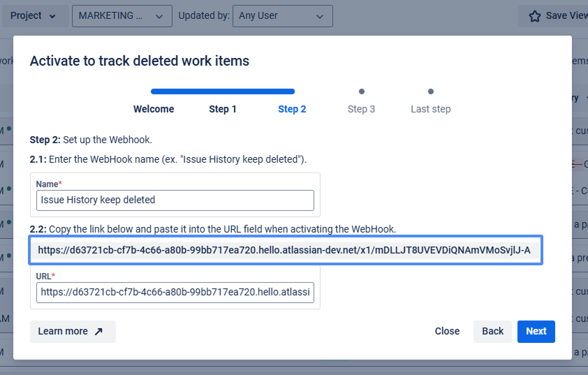This screenshot has height=375, width=588.
Task: Focus the URL input field
Action: point(175,292)
